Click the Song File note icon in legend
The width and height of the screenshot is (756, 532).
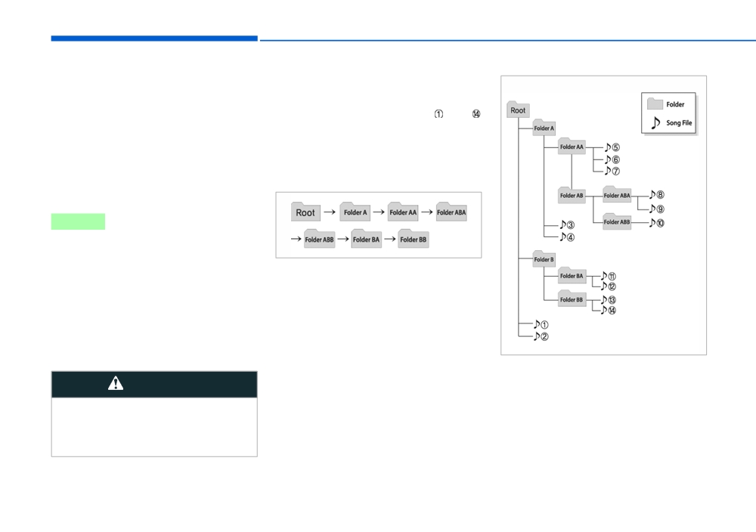[x=655, y=123]
